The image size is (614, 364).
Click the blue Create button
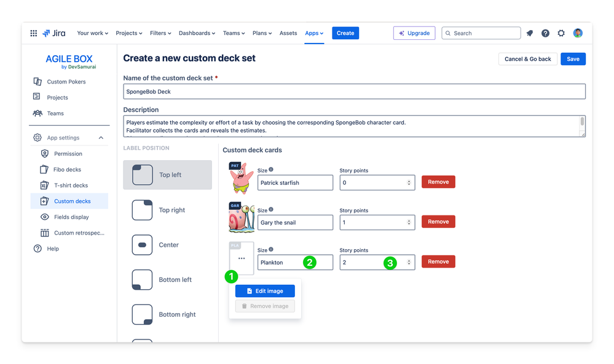pyautogui.click(x=345, y=33)
